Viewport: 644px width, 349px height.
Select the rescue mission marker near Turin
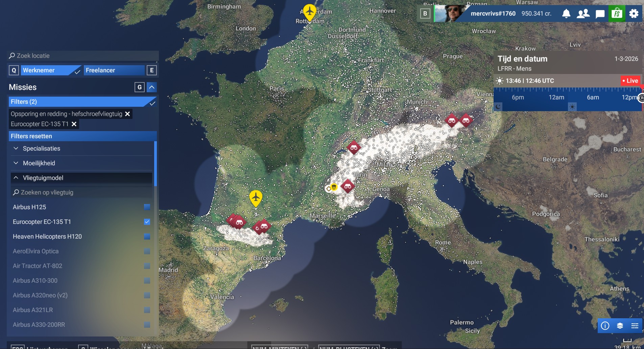[348, 186]
